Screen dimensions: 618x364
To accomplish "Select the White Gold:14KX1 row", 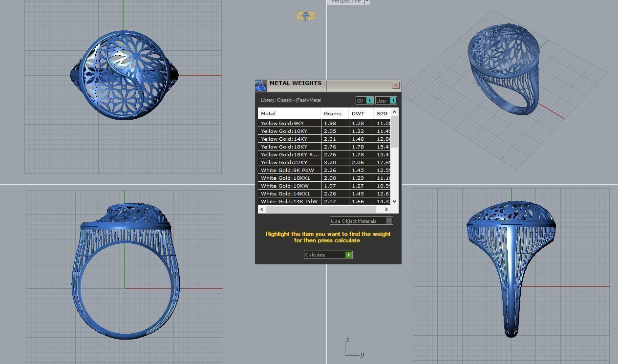I will pos(324,193).
